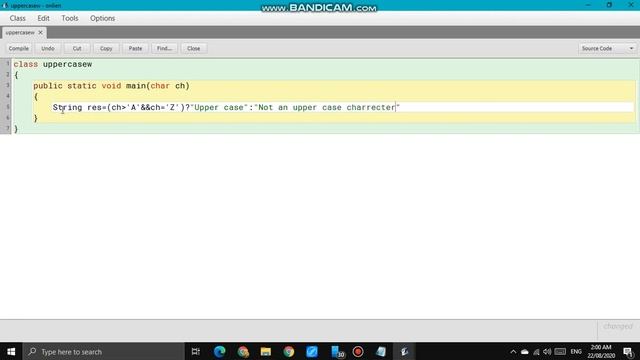
Task: Click line number 5 in the margin
Action: click(x=8, y=107)
